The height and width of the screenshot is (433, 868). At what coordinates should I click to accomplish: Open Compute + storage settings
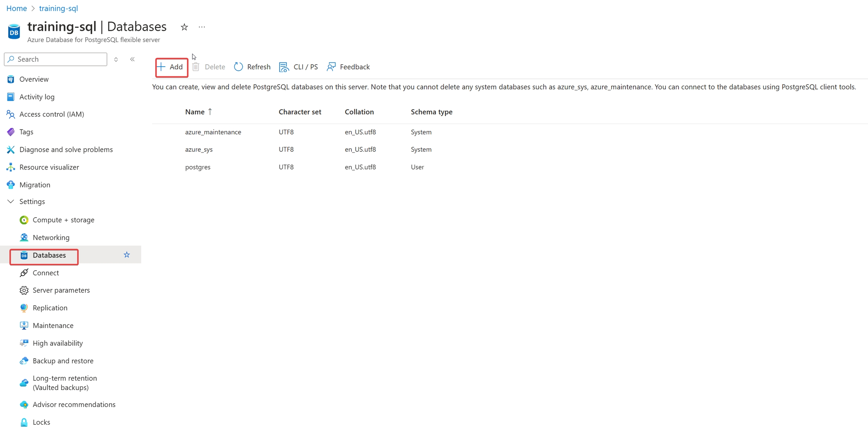63,220
